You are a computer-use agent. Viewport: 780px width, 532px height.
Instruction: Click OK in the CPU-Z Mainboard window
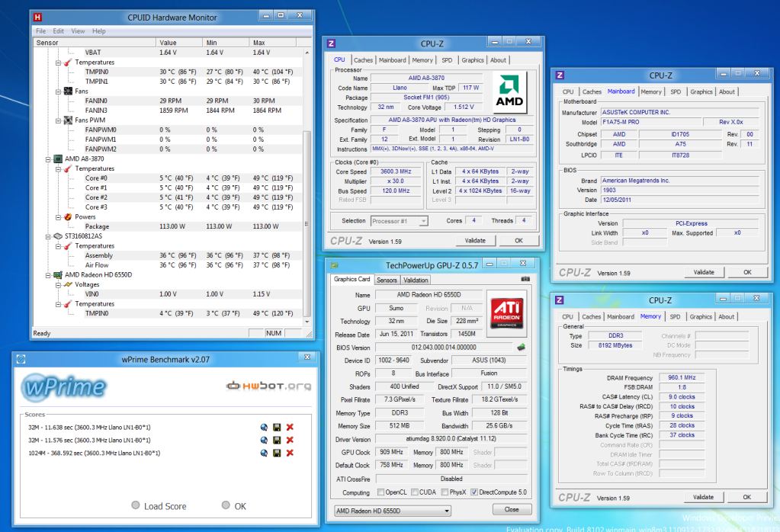(x=747, y=272)
